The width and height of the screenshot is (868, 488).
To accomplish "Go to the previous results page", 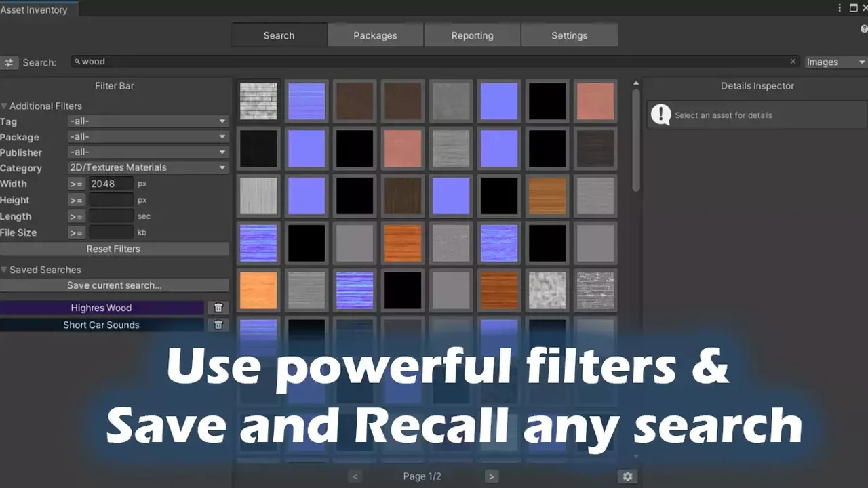I will point(355,476).
